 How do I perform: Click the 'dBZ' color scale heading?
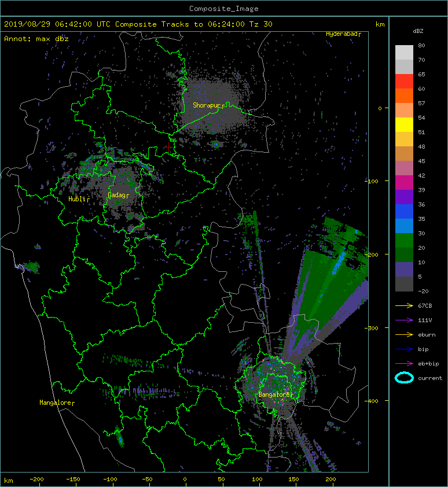418,31
